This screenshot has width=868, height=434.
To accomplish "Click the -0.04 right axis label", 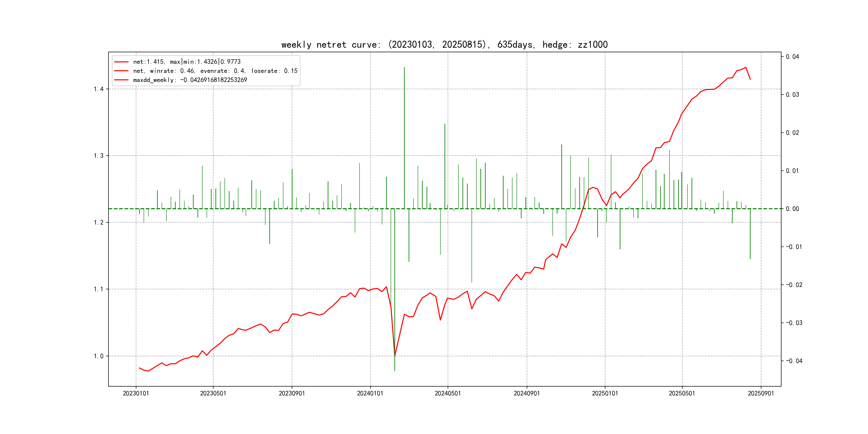I will point(794,361).
